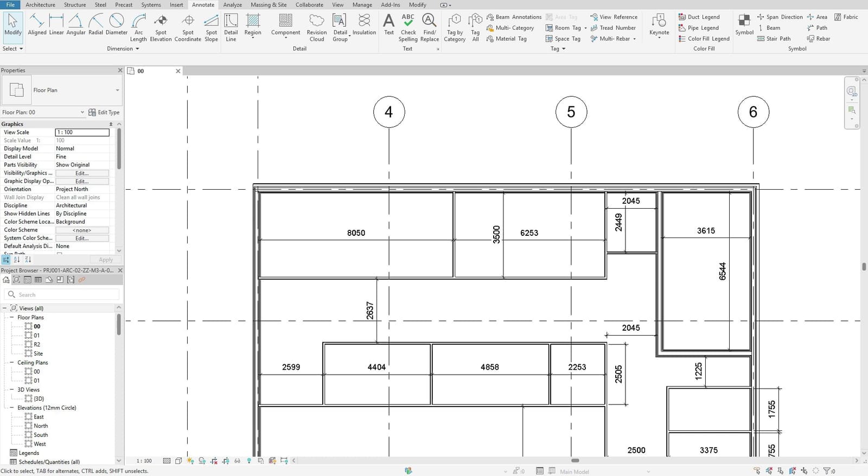Click the View Scale input field
Screen dimensions: 868x476
pyautogui.click(x=82, y=132)
